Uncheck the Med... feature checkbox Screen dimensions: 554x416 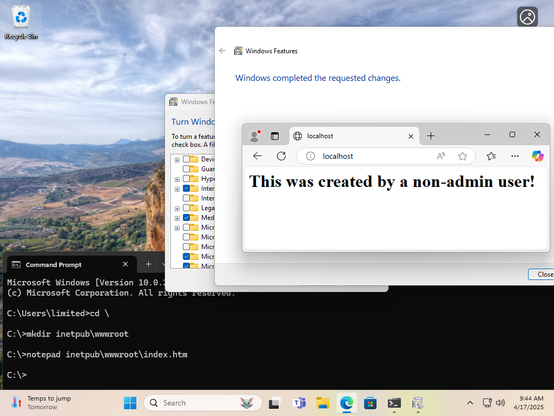(186, 218)
